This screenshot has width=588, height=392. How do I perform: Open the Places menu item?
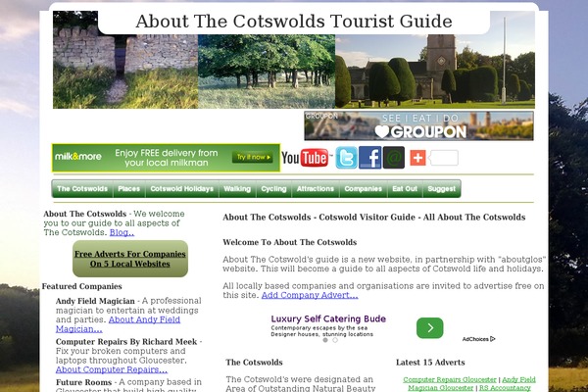[x=129, y=189]
